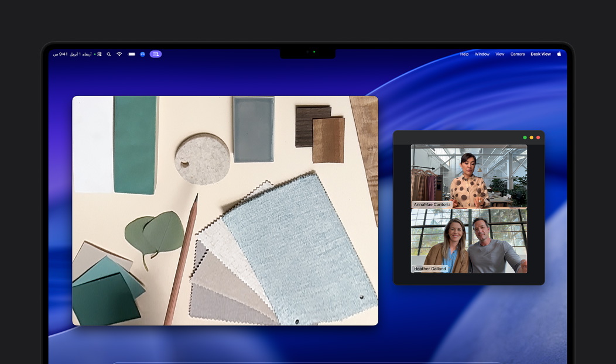Image resolution: width=616 pixels, height=364 pixels.
Task: Click the battery status icon
Action: [132, 54]
